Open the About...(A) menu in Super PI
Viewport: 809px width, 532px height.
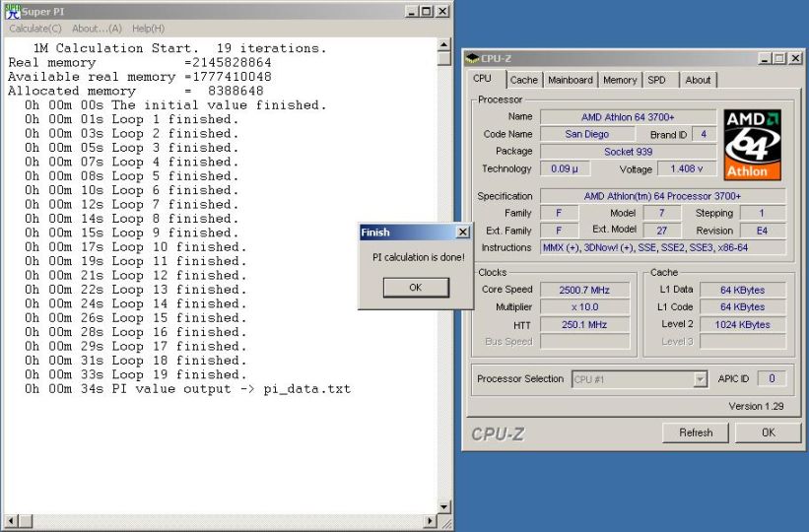coord(97,29)
